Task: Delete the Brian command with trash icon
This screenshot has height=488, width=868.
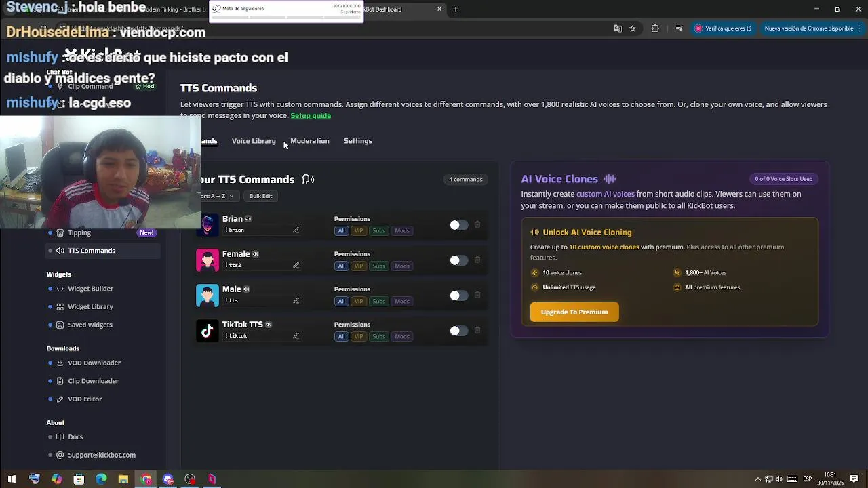Action: point(477,224)
